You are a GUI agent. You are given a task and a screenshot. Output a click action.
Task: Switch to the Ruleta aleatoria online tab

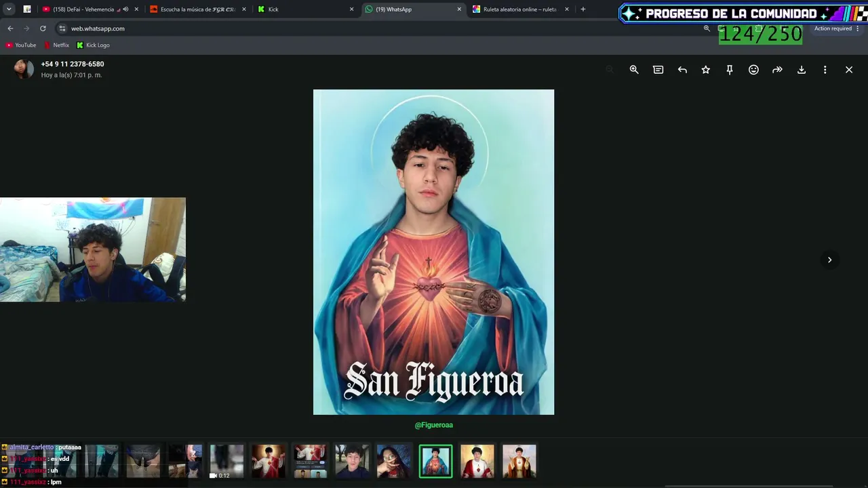pos(519,9)
